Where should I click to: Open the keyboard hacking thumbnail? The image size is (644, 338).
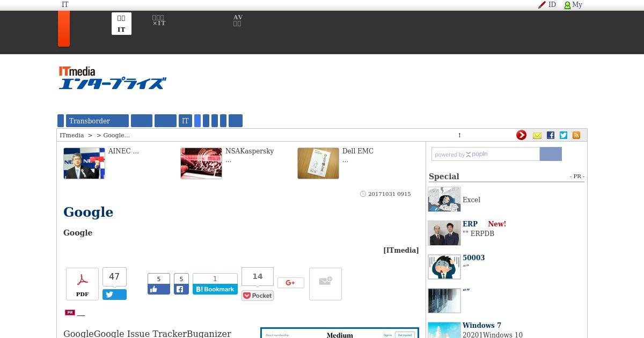(x=201, y=163)
